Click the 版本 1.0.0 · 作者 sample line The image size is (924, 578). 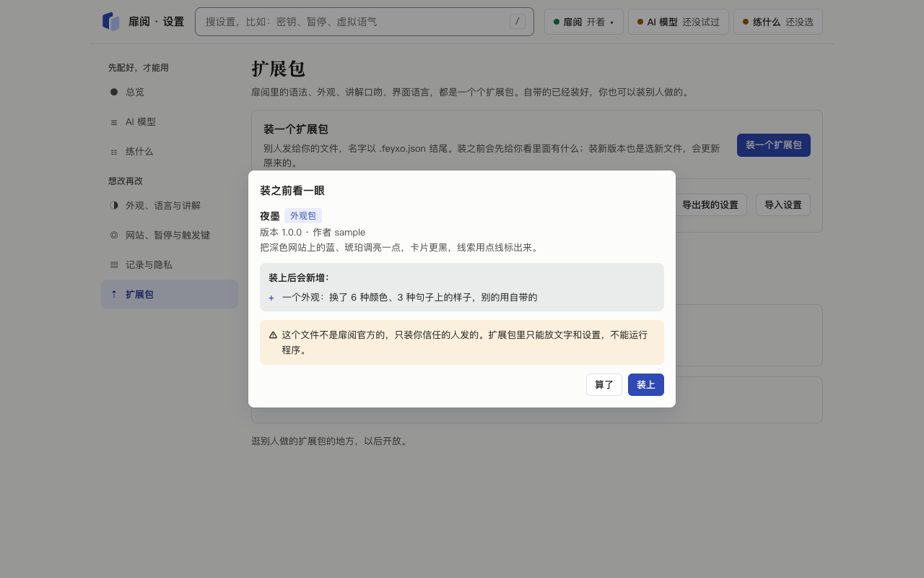click(x=313, y=233)
